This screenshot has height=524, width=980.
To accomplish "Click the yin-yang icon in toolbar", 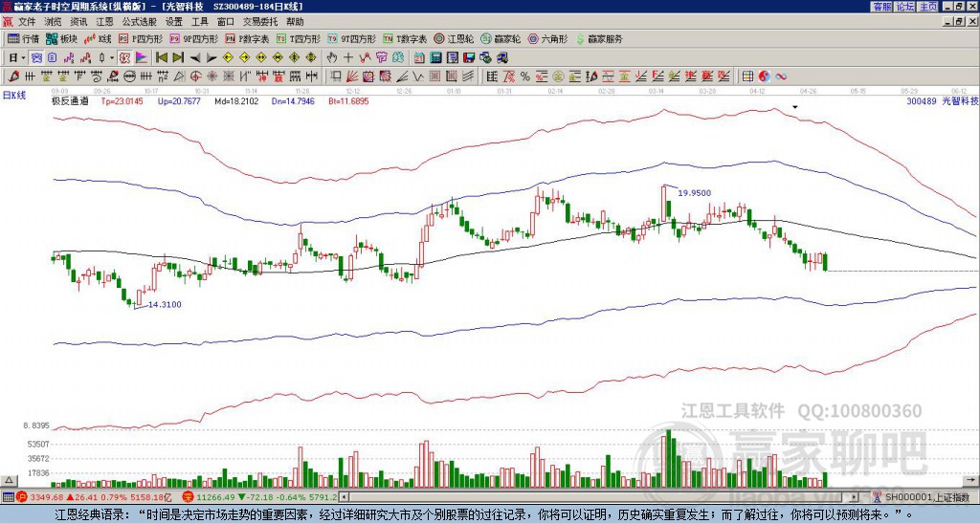I will 764,76.
